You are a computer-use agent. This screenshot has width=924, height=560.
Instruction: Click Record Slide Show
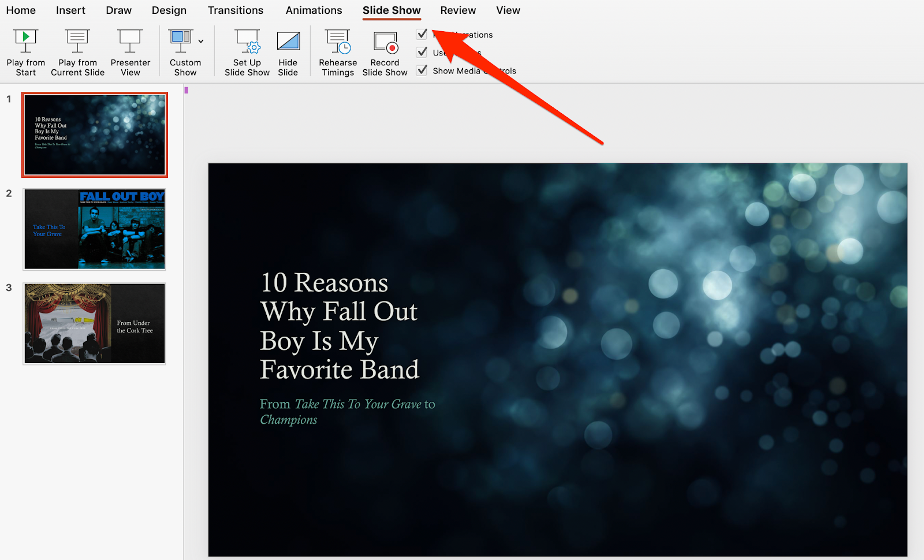click(385, 53)
